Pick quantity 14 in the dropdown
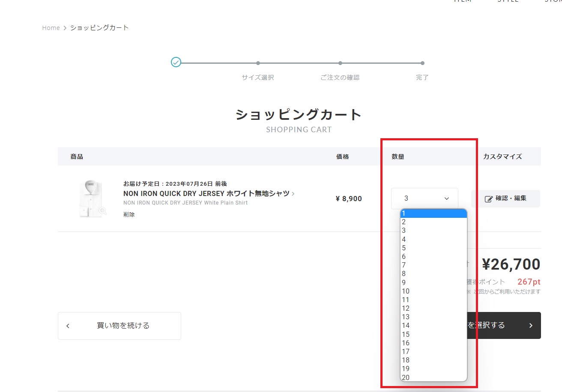The image size is (562, 392). click(433, 325)
